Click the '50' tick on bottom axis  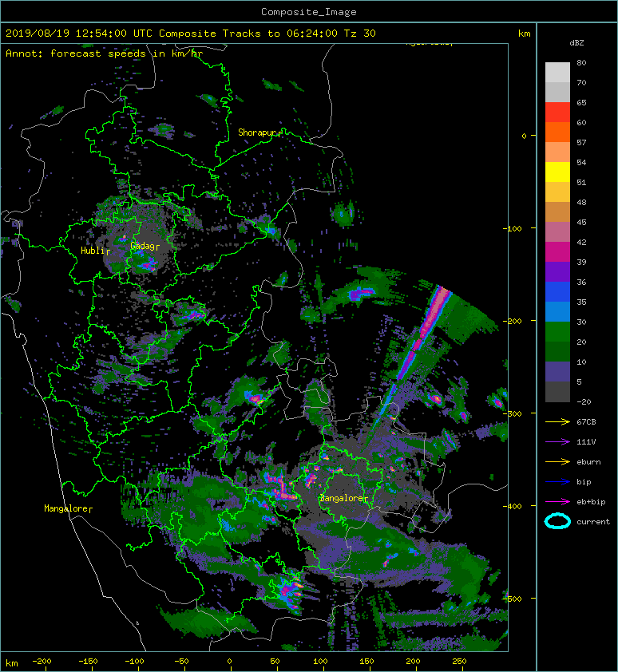(x=275, y=662)
